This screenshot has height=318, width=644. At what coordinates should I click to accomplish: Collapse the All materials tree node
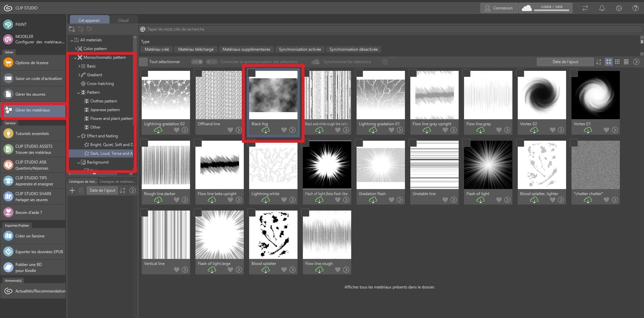click(72, 40)
